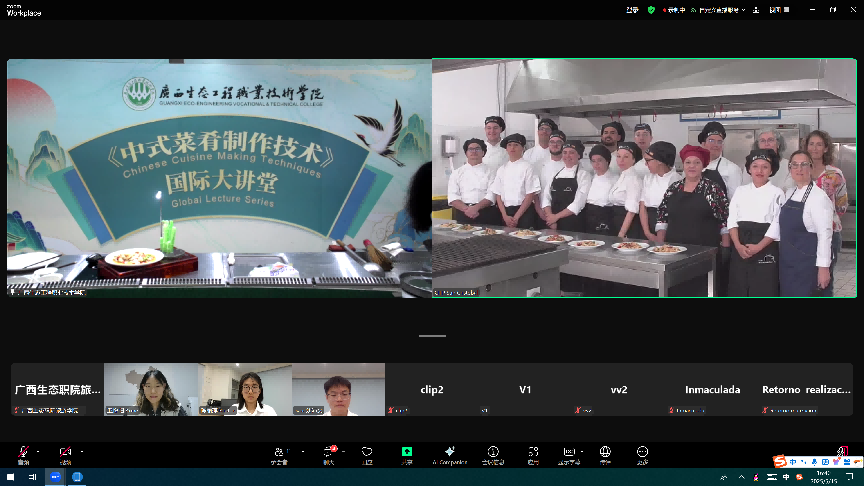This screenshot has width=864, height=486.
Task: Click the person icon in top bar
Action: pos(756,10)
